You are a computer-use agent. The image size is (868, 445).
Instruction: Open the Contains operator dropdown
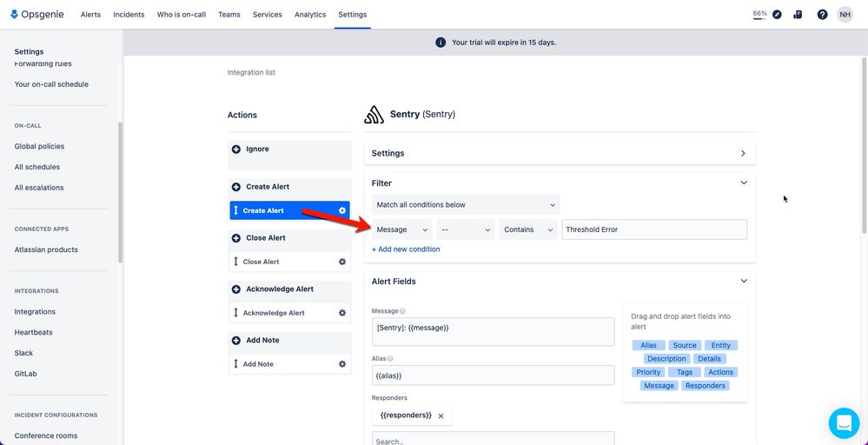(x=528, y=229)
